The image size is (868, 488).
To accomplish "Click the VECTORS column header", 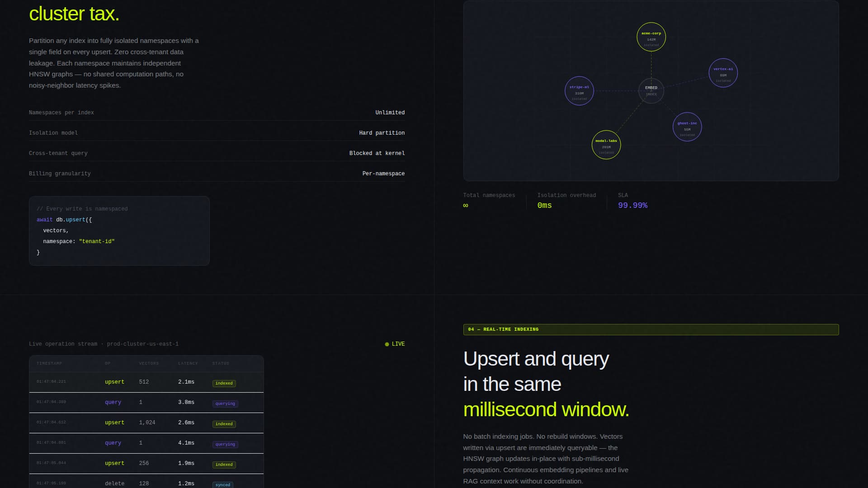I will pyautogui.click(x=149, y=363).
